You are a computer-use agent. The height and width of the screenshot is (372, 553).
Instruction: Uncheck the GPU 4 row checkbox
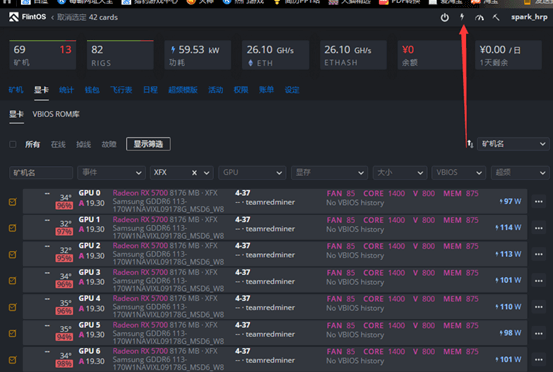[x=13, y=307]
